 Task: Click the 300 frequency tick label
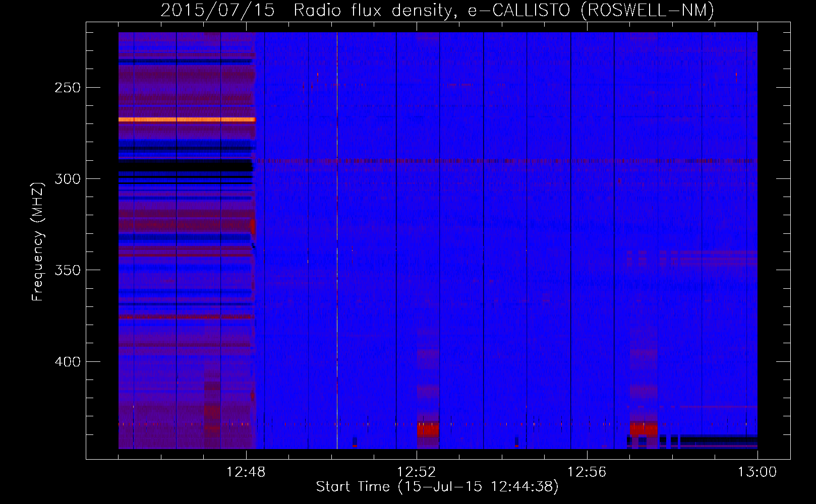click(x=67, y=179)
